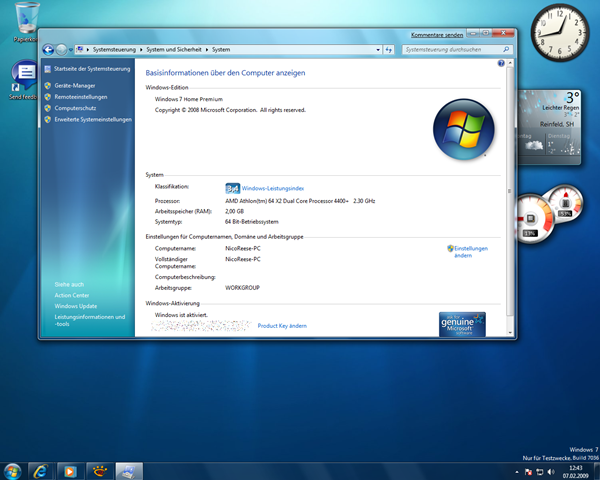Viewport: 600px width, 480px height.
Task: Click the Control Panel icon in the address bar
Action: pyautogui.click(x=80, y=49)
